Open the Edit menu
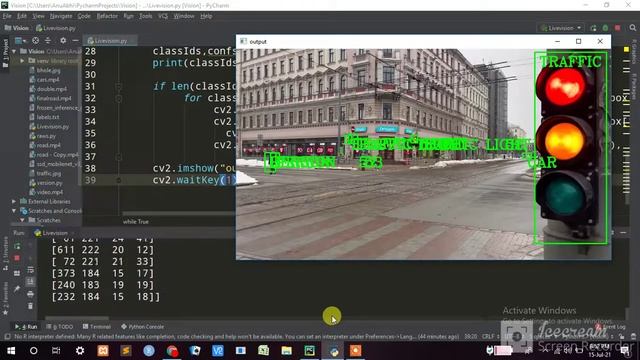Viewport: 640px width, 360px height. 22,16
